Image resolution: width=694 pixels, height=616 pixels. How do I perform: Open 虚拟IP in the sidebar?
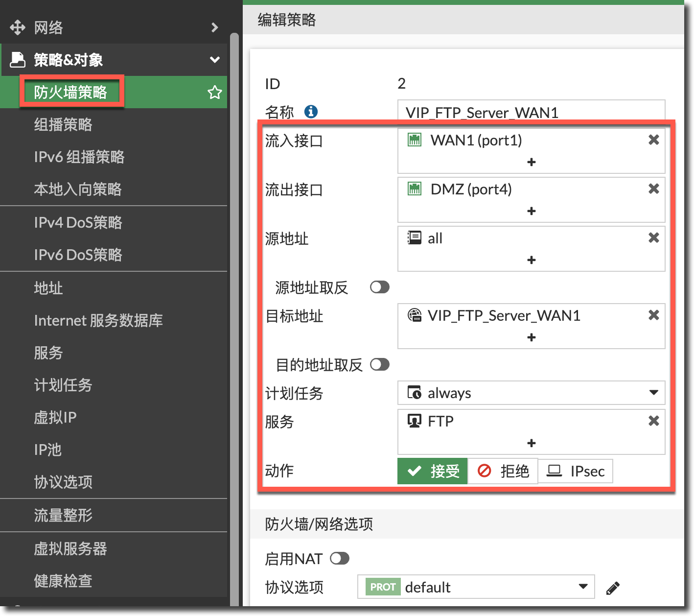(55, 418)
